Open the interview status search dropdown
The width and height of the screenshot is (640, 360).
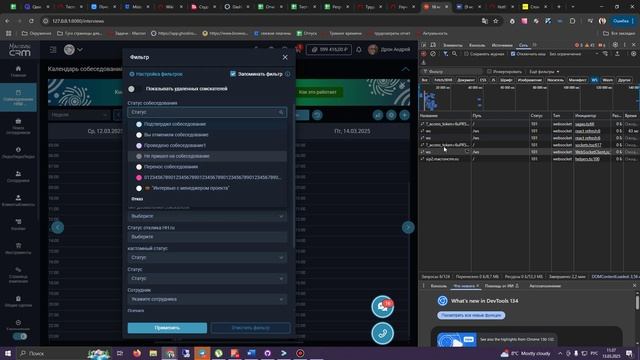pos(207,112)
